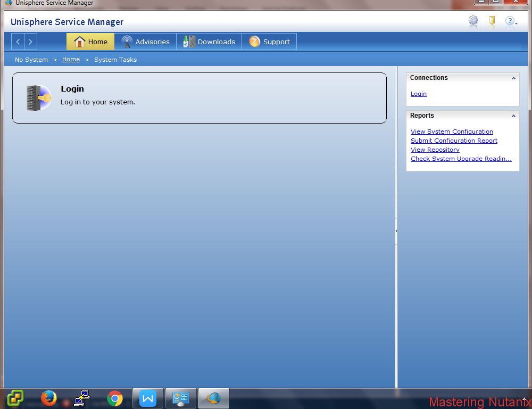Image resolution: width=532 pixels, height=409 pixels.
Task: Open the settings gear icon
Action: point(473,21)
